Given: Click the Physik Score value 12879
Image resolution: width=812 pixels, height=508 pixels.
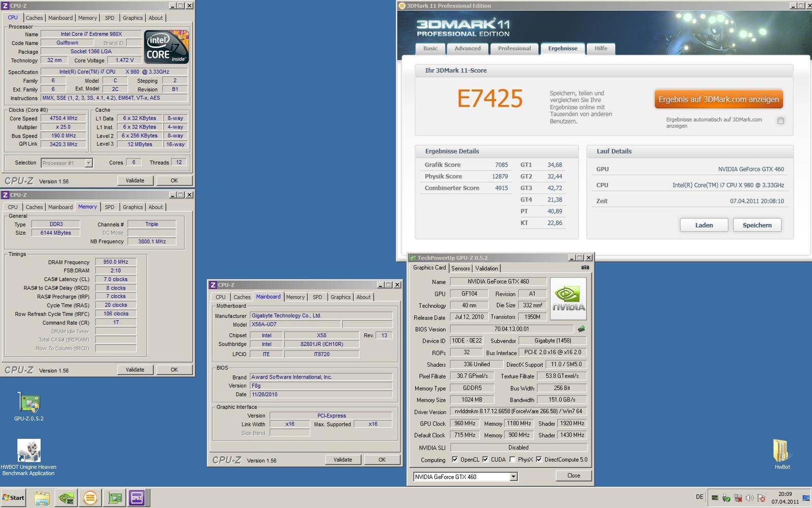Looking at the screenshot, I should click(500, 176).
